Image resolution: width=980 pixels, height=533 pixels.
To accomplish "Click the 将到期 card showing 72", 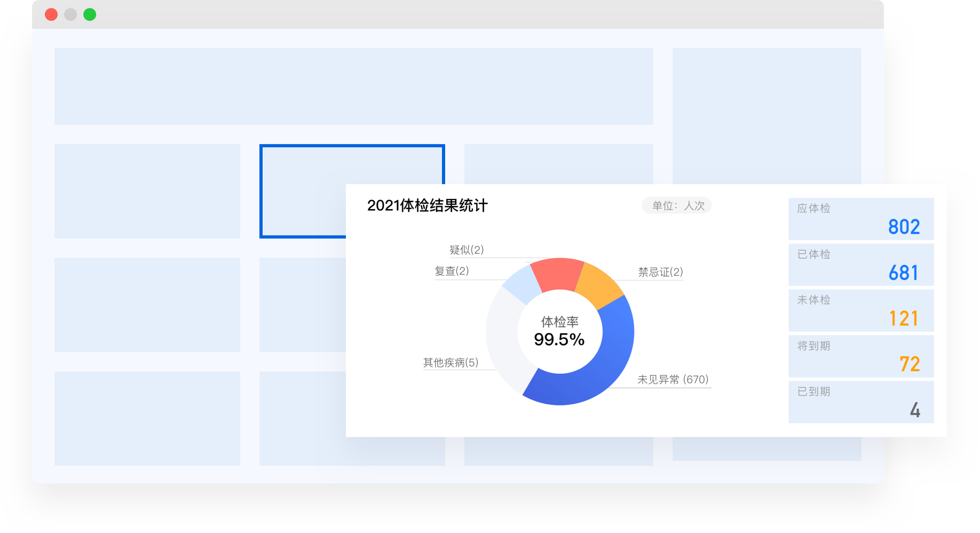I will pyautogui.click(x=860, y=356).
